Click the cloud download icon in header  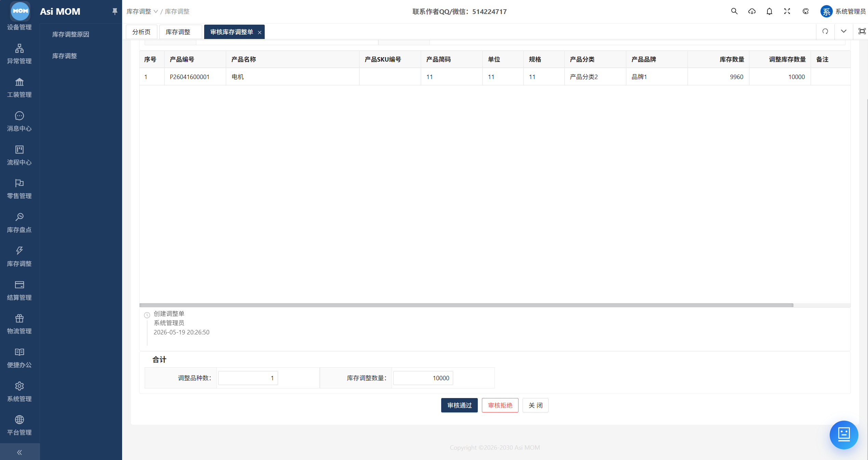click(752, 11)
